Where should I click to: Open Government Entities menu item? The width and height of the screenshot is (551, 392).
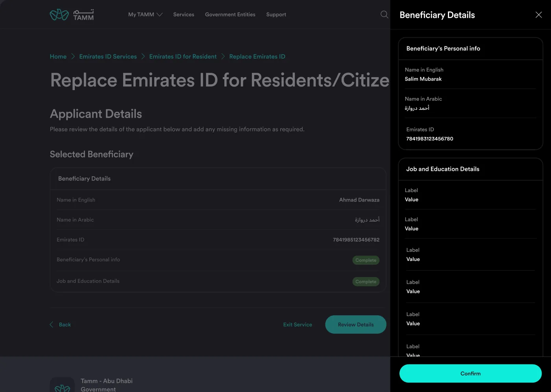pos(230,15)
